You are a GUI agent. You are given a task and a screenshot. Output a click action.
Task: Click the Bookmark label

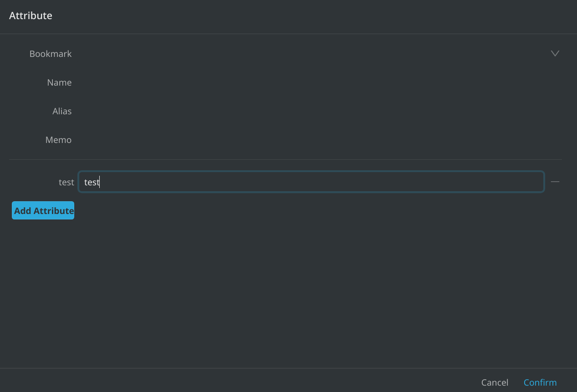(51, 54)
